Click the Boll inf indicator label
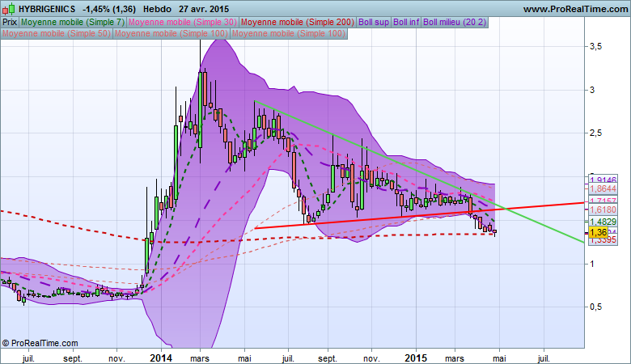Screen dimensions: 631x364 click(406, 23)
